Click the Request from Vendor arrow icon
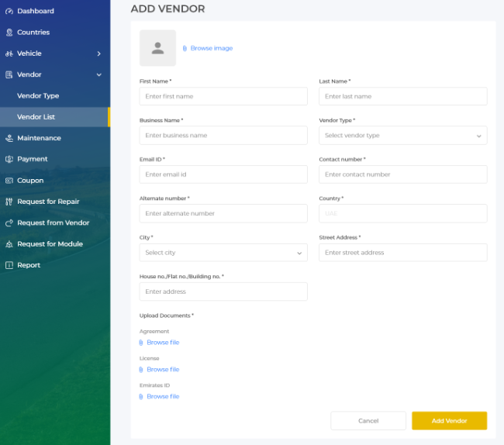504x445 pixels. pyautogui.click(x=9, y=223)
